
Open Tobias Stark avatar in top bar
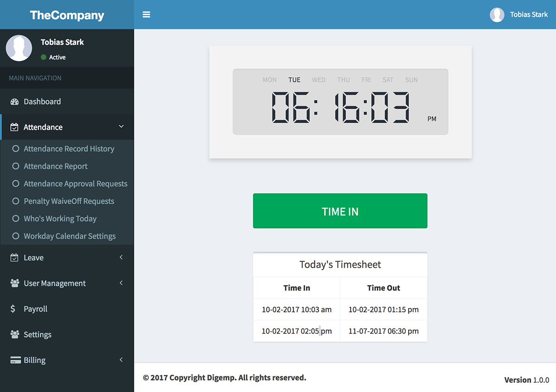click(497, 15)
